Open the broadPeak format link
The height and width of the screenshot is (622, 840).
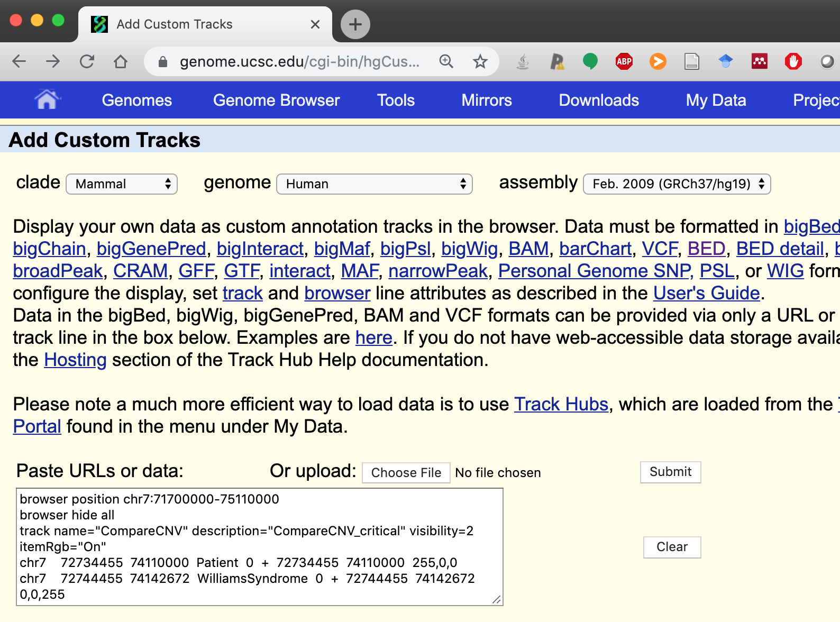point(58,271)
